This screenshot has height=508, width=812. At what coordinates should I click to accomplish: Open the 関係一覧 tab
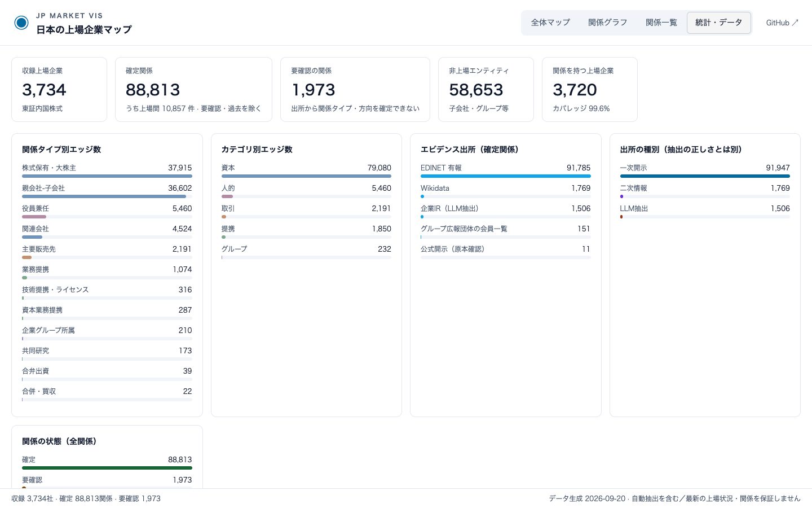coord(661,23)
